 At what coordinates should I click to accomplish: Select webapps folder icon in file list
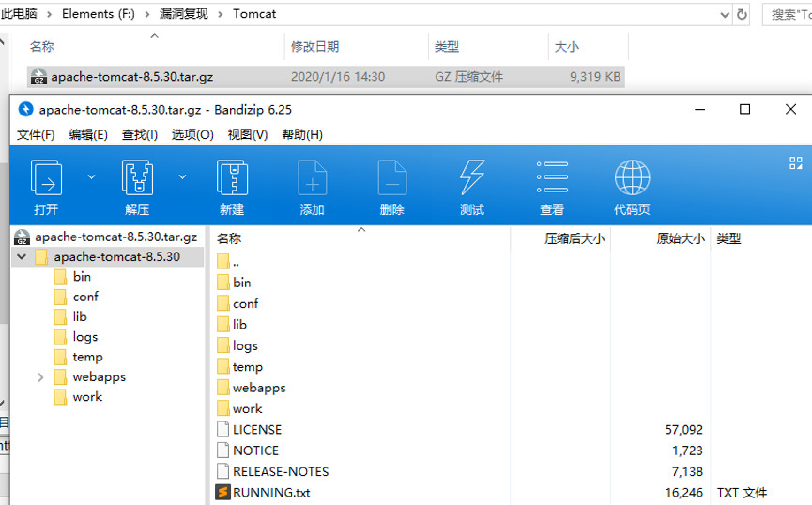tap(223, 388)
